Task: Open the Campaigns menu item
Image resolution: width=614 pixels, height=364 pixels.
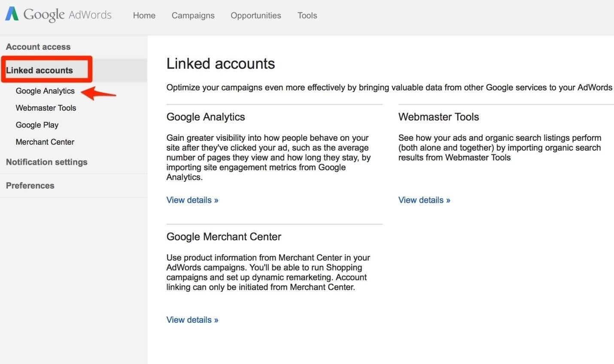Action: [193, 15]
